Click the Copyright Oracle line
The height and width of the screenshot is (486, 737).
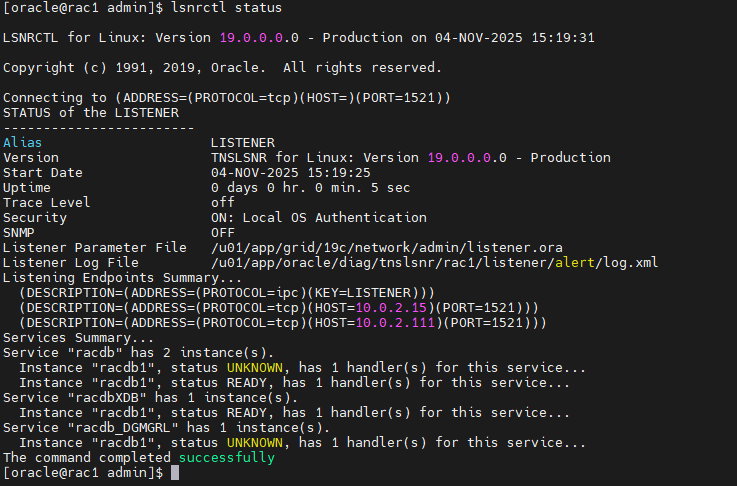(x=222, y=67)
